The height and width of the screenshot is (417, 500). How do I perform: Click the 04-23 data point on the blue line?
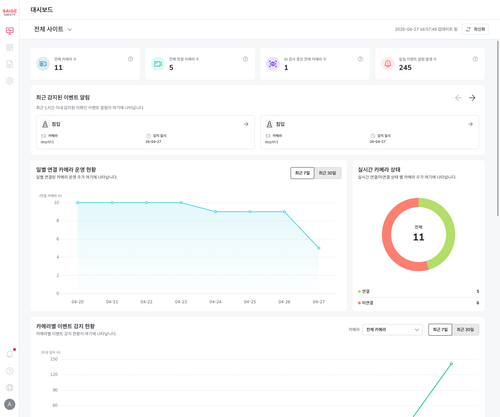181,202
